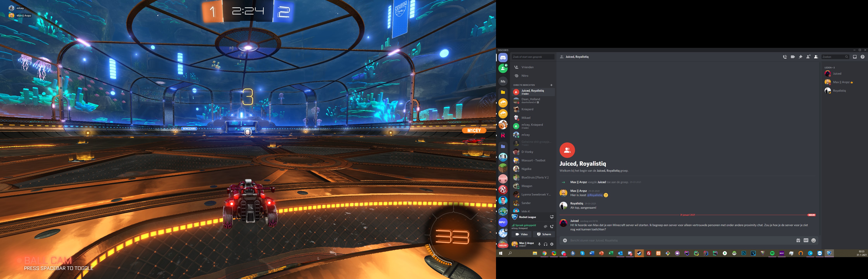Open the help question mark icon
The height and width of the screenshot is (279, 868).
(862, 57)
